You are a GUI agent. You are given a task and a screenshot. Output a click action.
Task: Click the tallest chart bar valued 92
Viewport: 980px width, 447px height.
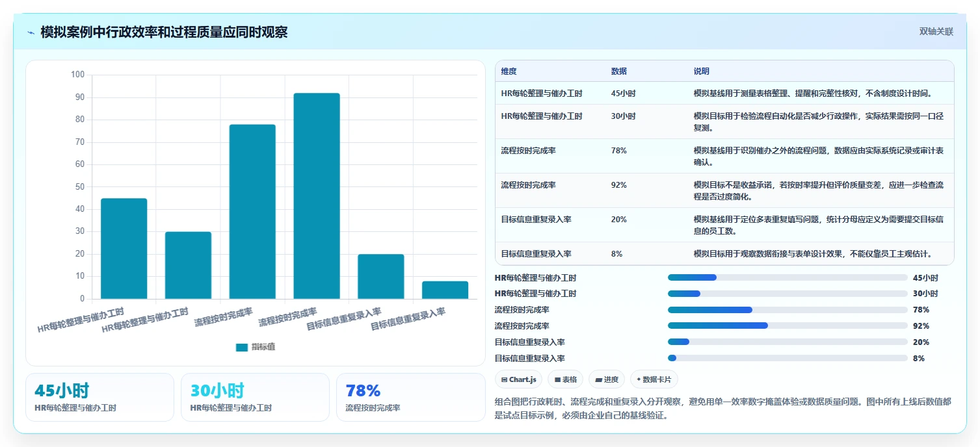coord(317,196)
